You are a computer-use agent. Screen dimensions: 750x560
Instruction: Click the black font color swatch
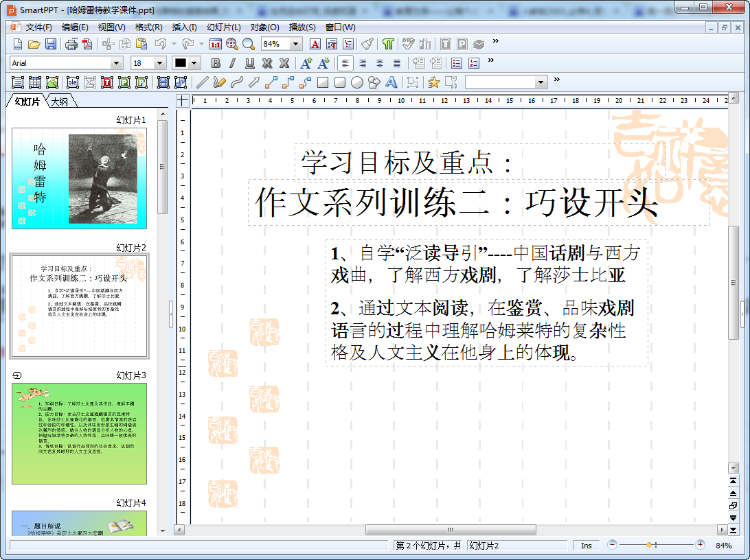pos(181,63)
